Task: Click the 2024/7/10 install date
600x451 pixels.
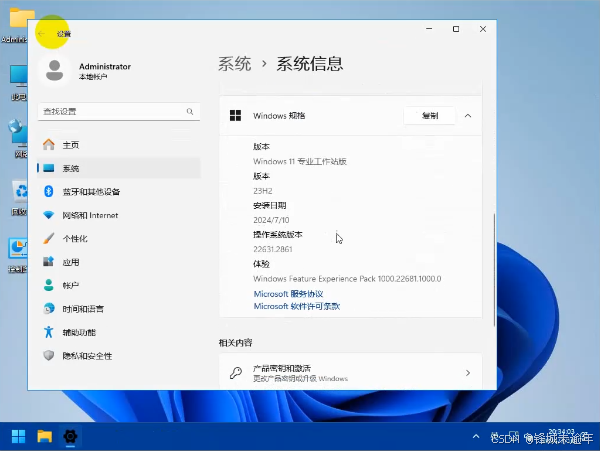Action: (x=271, y=220)
